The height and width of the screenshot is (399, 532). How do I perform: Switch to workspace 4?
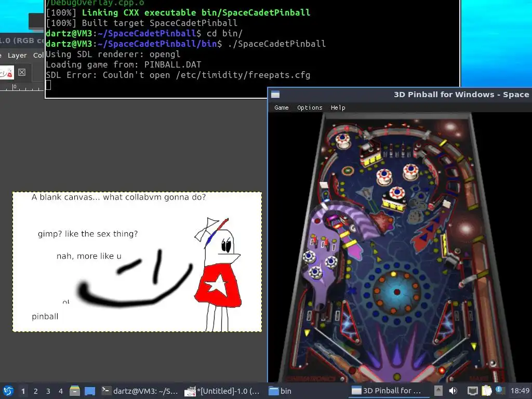[x=61, y=391]
